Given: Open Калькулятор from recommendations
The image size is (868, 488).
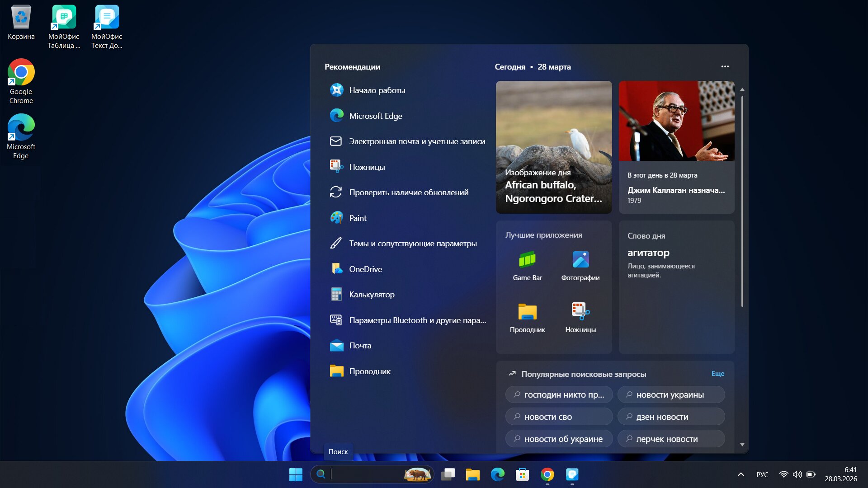Looking at the screenshot, I should [x=371, y=295].
